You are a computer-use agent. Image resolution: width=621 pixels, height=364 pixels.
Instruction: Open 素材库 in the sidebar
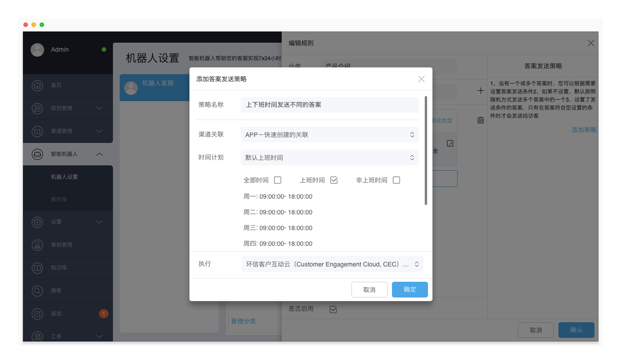click(x=59, y=200)
